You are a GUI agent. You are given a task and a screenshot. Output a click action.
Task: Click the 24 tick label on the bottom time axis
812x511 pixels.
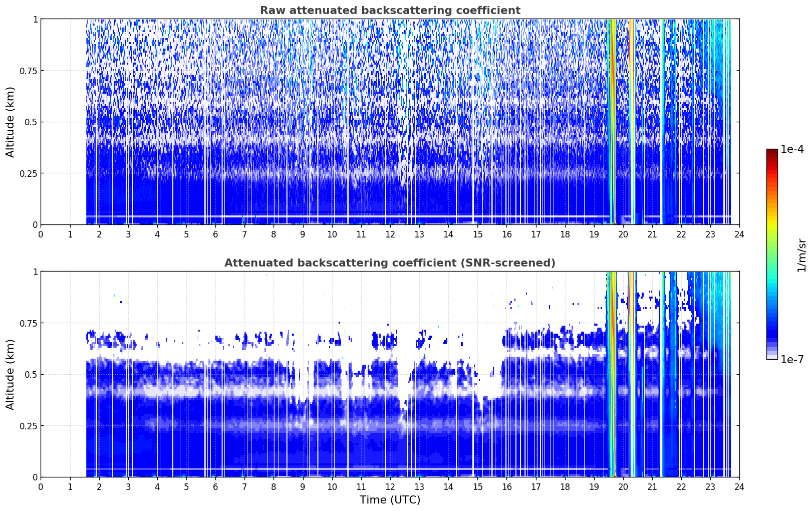click(739, 486)
